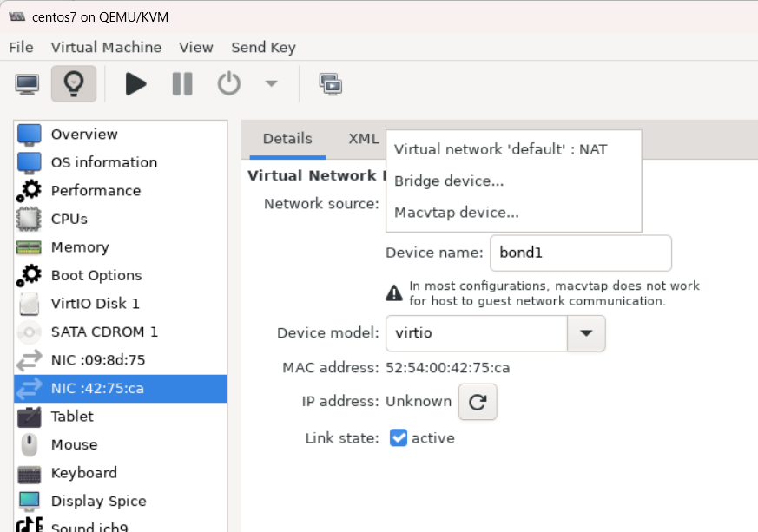Viewport: 758px width, 532px height.
Task: Select Overview in hardware list
Action: click(x=121, y=135)
